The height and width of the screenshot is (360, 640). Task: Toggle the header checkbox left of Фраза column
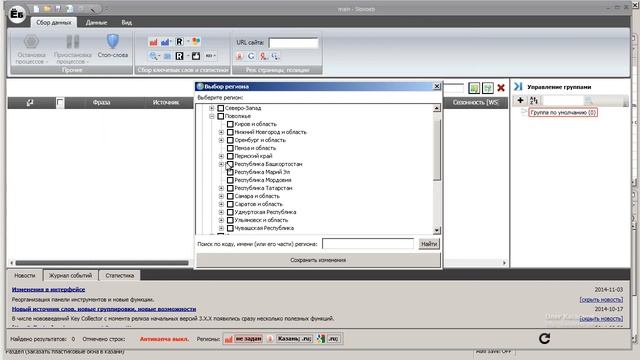[x=60, y=102]
